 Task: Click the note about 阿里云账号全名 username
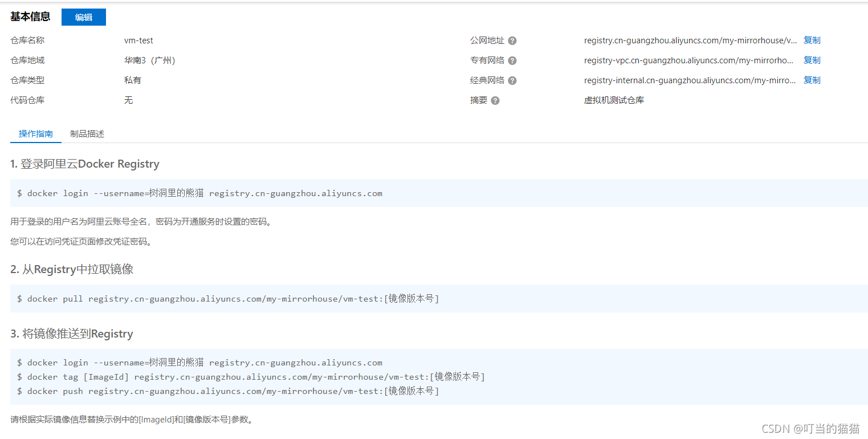tap(141, 222)
